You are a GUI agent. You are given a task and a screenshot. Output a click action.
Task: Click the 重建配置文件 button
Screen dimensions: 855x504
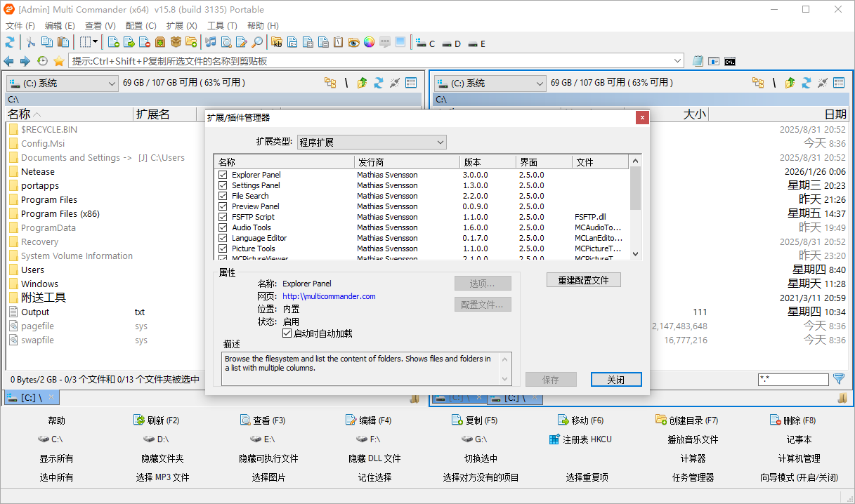tap(584, 279)
